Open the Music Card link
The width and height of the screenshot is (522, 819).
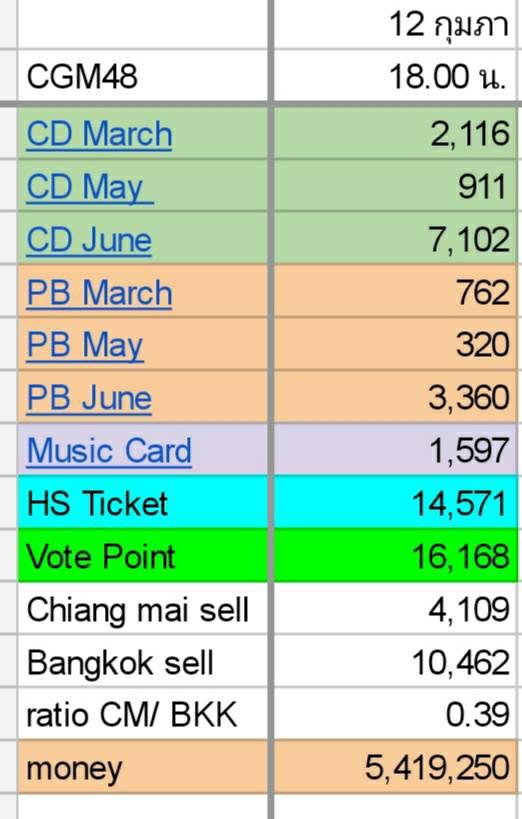click(109, 451)
